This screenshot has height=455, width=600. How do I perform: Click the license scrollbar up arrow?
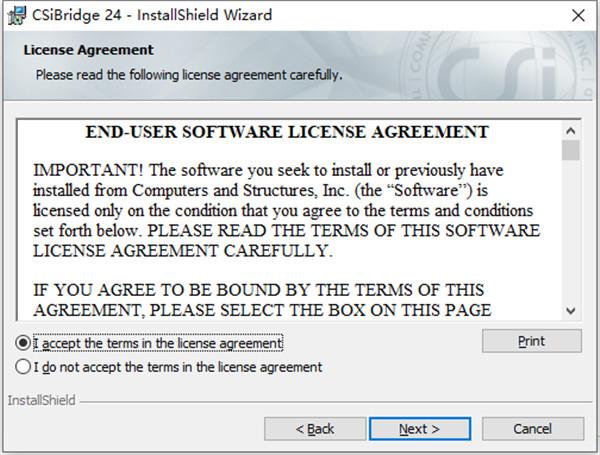point(571,131)
